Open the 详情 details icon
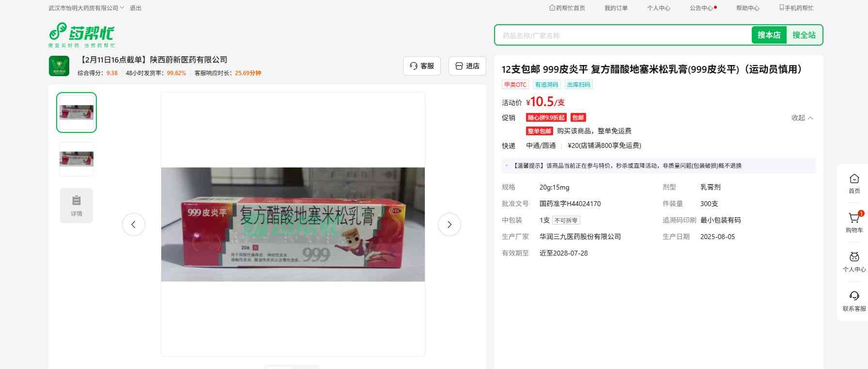The height and width of the screenshot is (369, 868). (77, 205)
